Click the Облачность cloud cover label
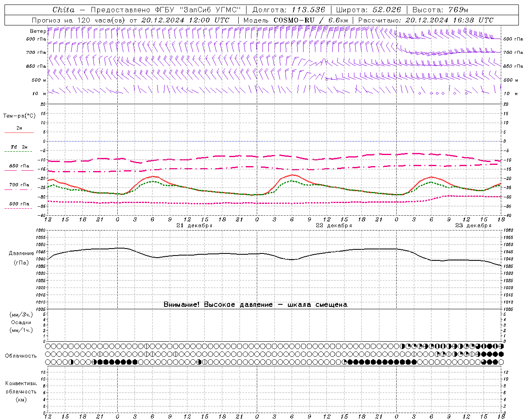This screenshot has width=525, height=420. tap(21, 356)
